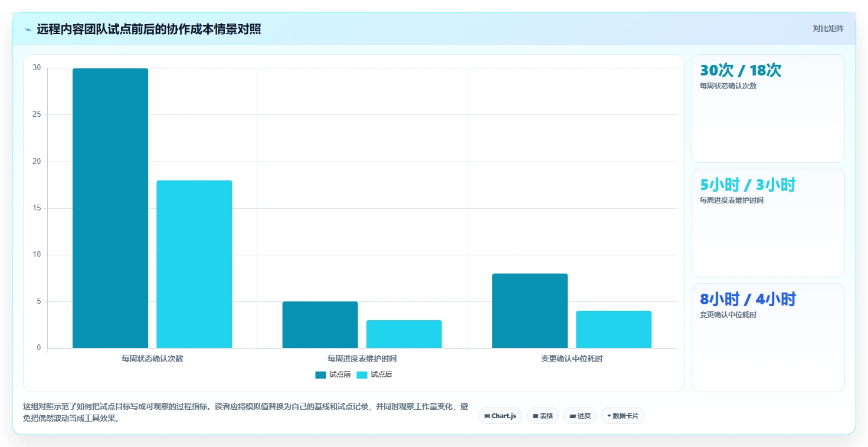Toggle the 试点后 legend color swatch

tap(362, 374)
